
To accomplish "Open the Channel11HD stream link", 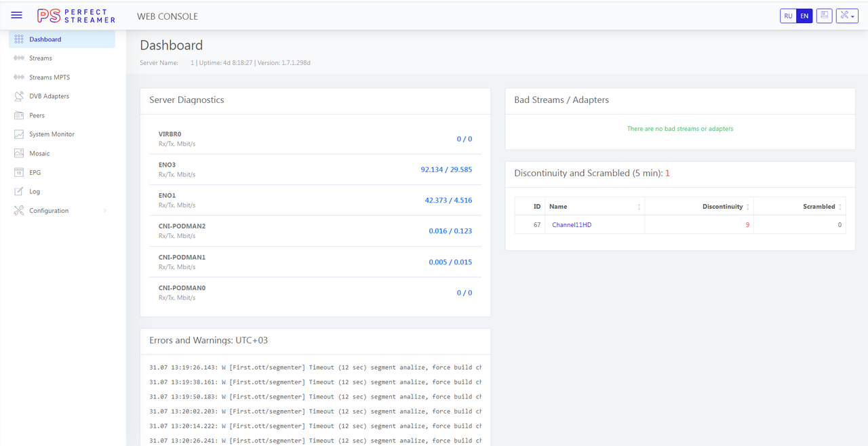I will coord(572,225).
